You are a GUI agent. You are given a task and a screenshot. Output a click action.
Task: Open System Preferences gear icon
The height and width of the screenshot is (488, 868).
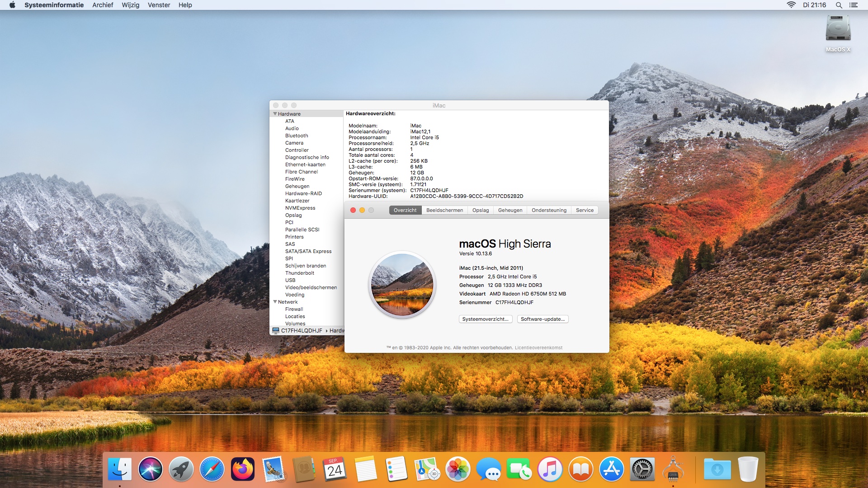point(642,469)
